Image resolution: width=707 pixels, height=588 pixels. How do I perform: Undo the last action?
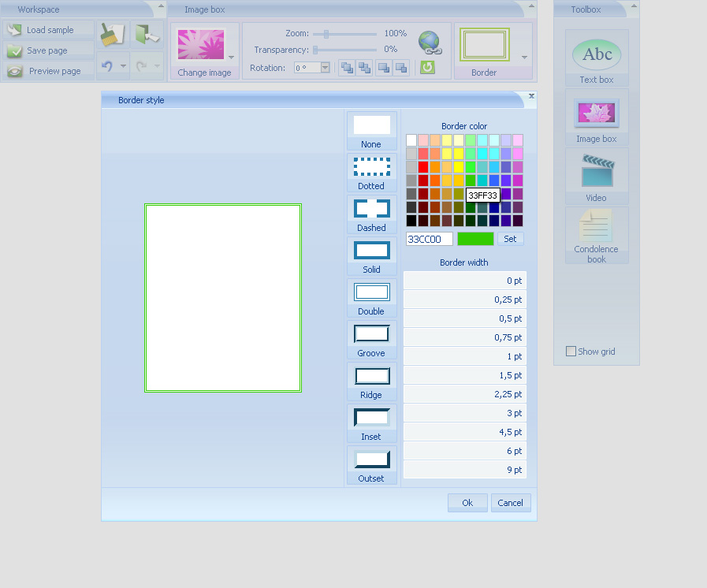coord(107,66)
